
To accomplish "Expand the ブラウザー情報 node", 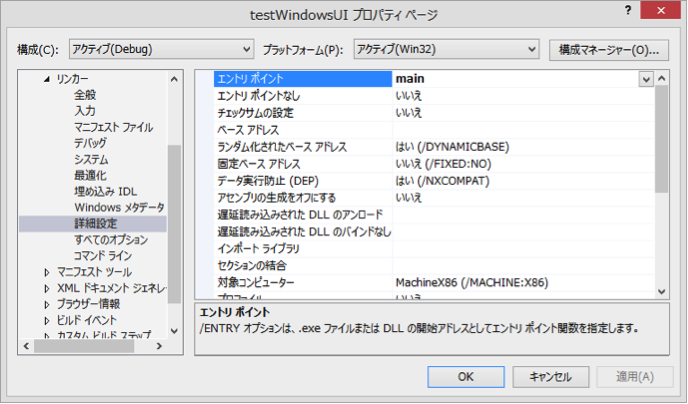I will click(47, 304).
